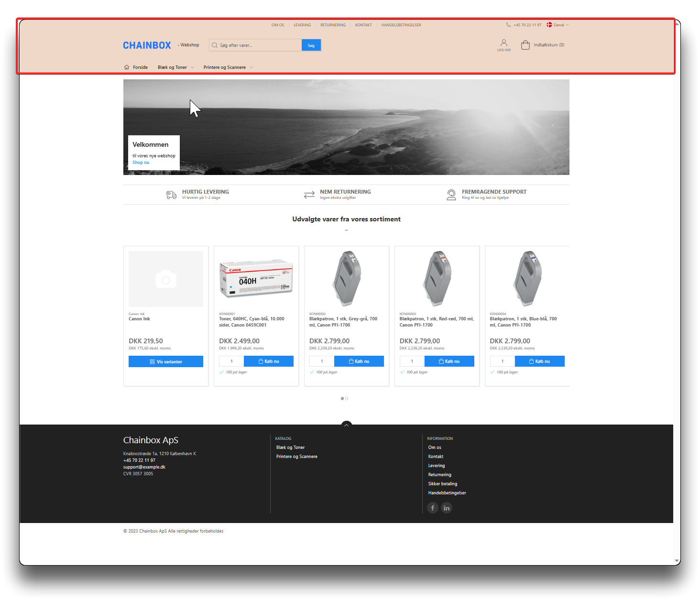Click the Log Ind user icon
Screen dimensions: 700x600
tap(503, 43)
